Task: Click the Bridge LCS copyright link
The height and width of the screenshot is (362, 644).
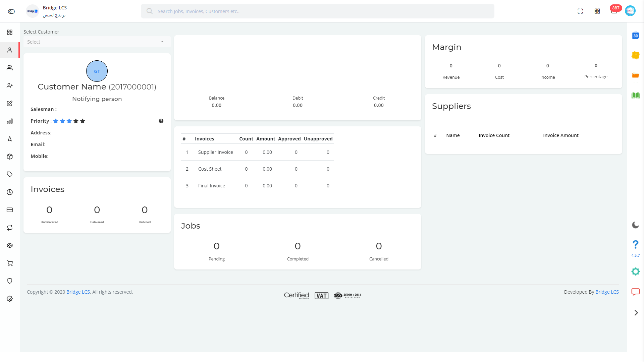Action: point(78,292)
